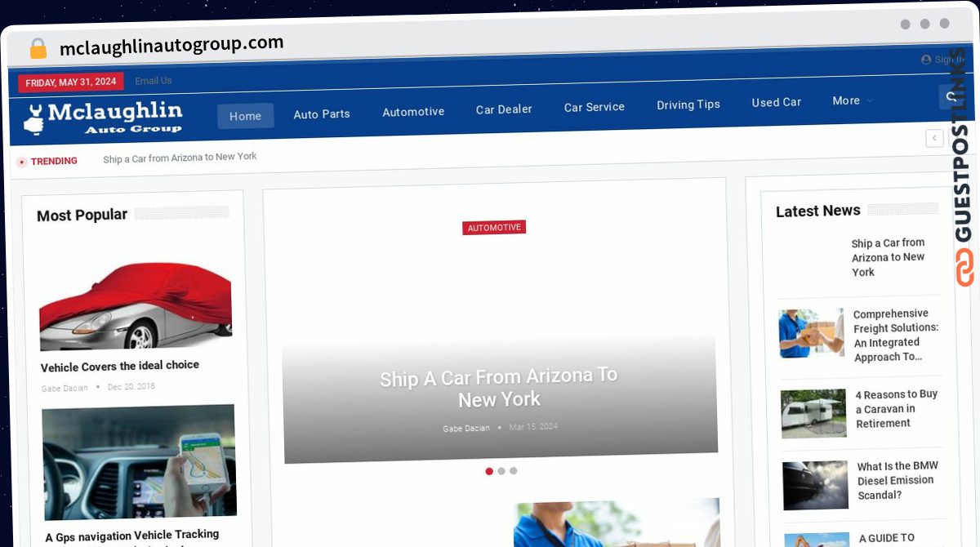Viewport: 980px width, 547px height.
Task: Open the delivery worker image below the slider
Action: pos(617,523)
